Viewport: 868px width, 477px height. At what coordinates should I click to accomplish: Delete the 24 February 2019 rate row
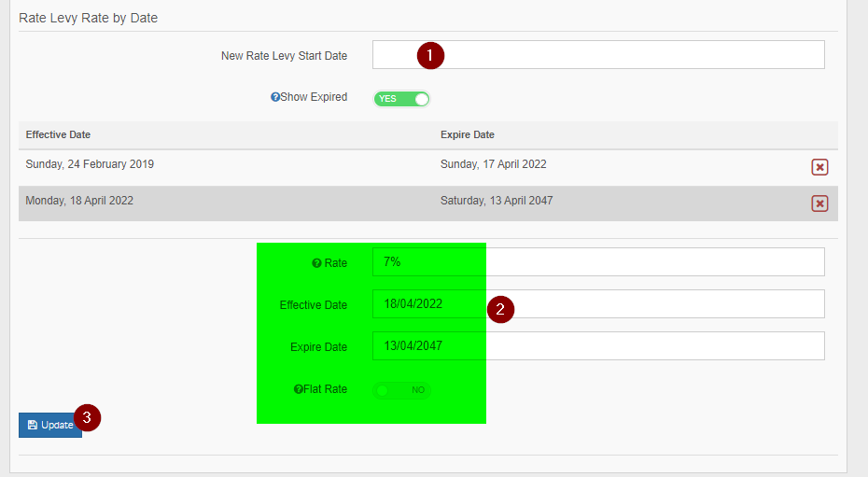click(819, 166)
